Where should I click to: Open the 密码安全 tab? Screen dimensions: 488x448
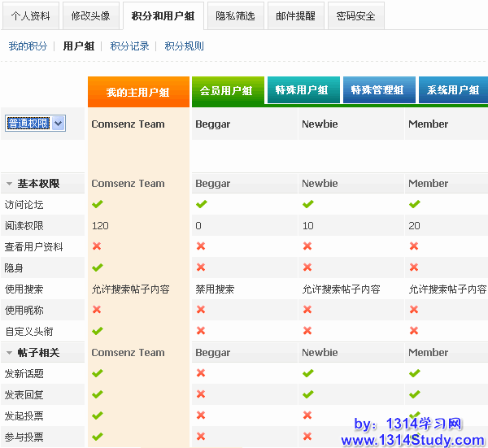pyautogui.click(x=355, y=15)
